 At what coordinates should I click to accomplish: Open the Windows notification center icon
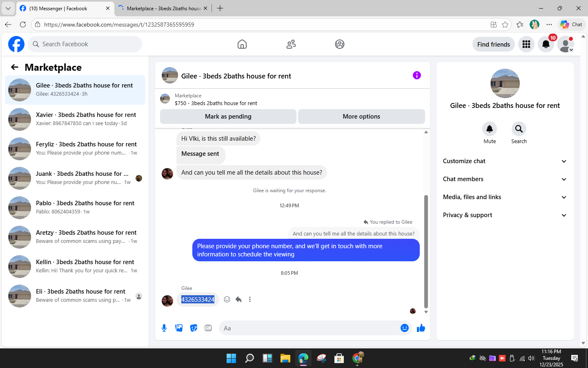pos(575,358)
